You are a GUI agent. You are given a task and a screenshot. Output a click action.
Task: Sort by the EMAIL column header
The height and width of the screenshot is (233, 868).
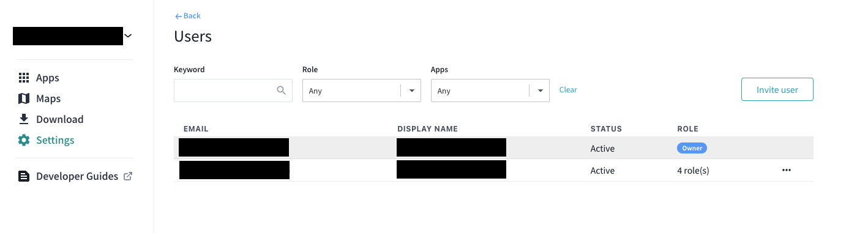coord(196,129)
